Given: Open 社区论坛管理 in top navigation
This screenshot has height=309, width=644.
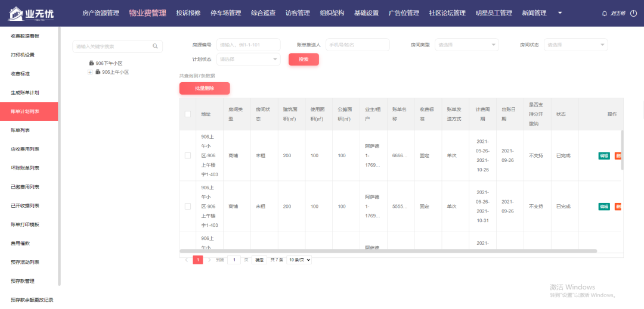Looking at the screenshot, I should click(447, 13).
